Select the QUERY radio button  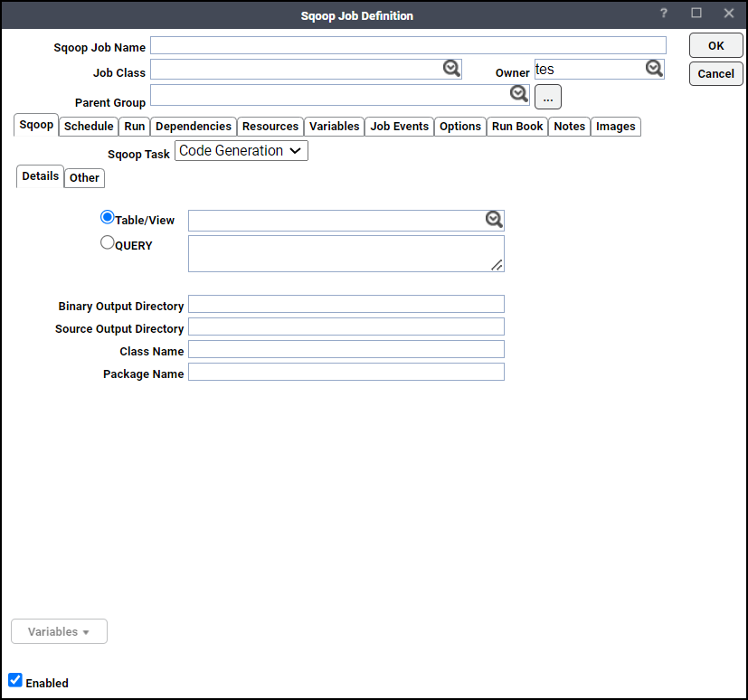click(108, 242)
